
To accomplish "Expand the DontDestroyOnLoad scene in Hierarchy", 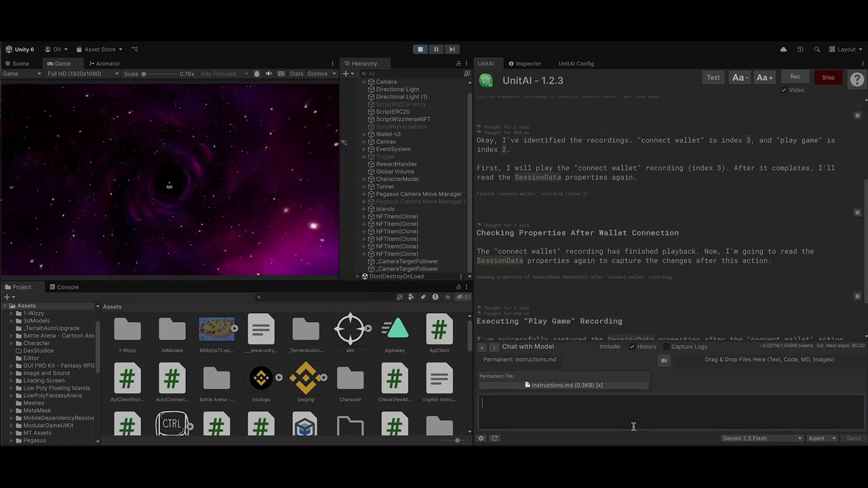I will [x=358, y=277].
